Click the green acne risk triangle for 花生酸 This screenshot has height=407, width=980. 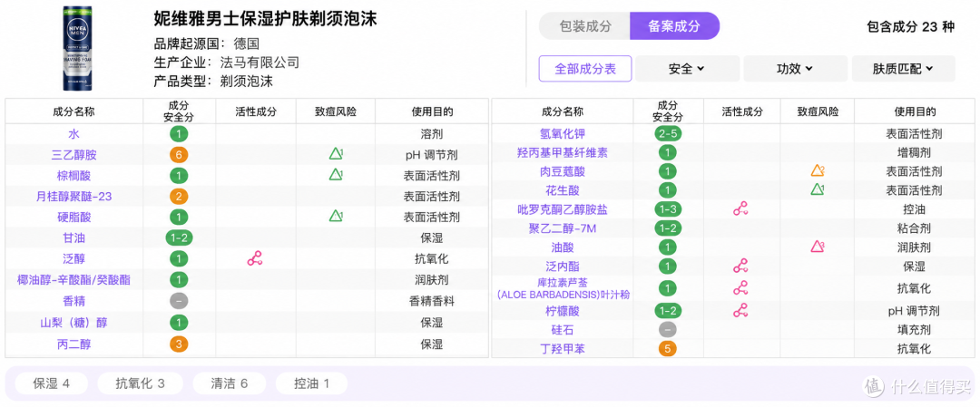coord(818,189)
